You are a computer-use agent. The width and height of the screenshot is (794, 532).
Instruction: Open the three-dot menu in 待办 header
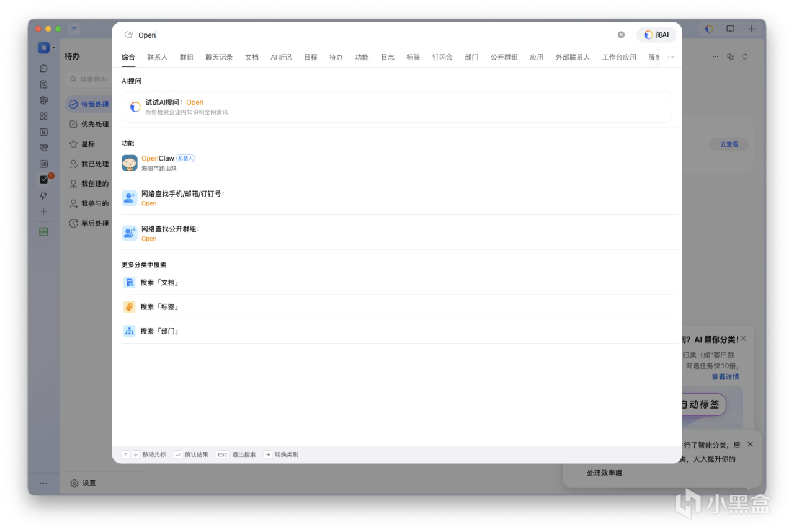coord(715,56)
